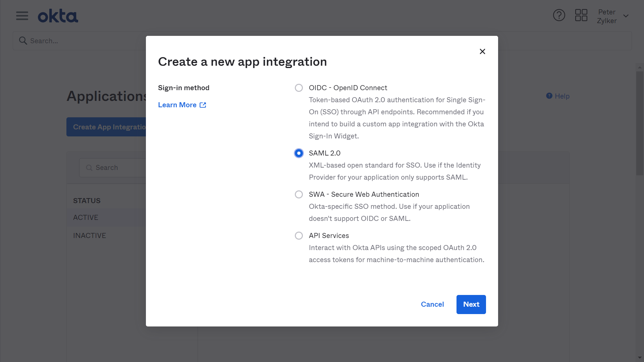Click the OIDC - OpenID Connect label text
The image size is (644, 362).
tap(348, 88)
